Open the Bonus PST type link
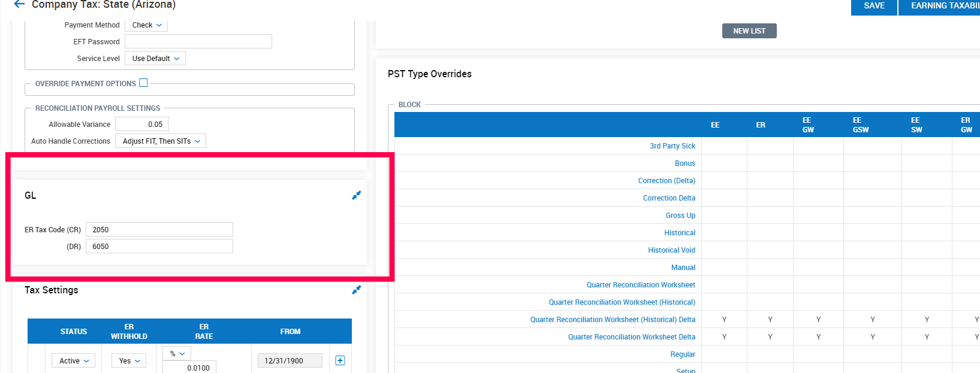This screenshot has width=980, height=373. tap(685, 163)
